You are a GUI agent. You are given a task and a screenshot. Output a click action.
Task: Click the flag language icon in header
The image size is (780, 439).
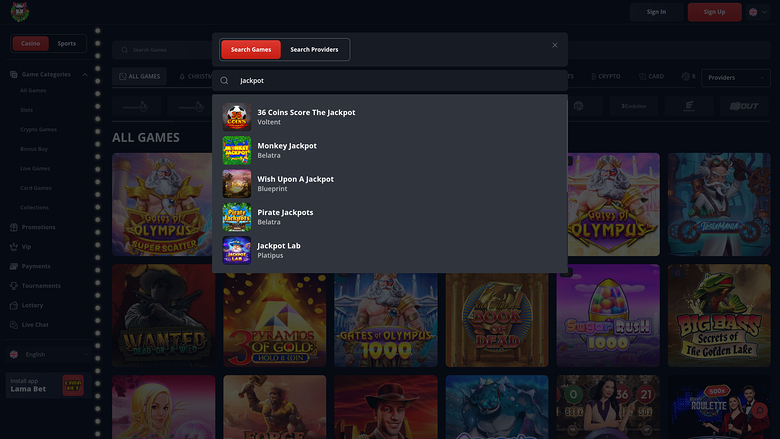click(753, 12)
